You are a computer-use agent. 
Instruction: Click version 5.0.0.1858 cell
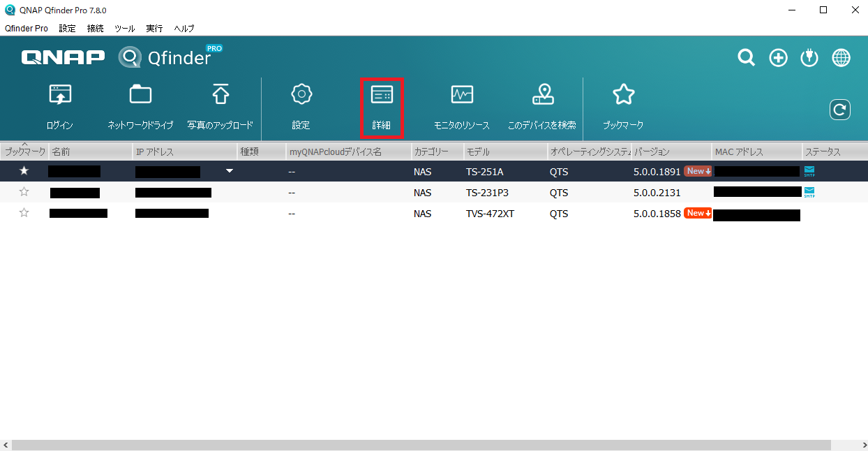[657, 214]
